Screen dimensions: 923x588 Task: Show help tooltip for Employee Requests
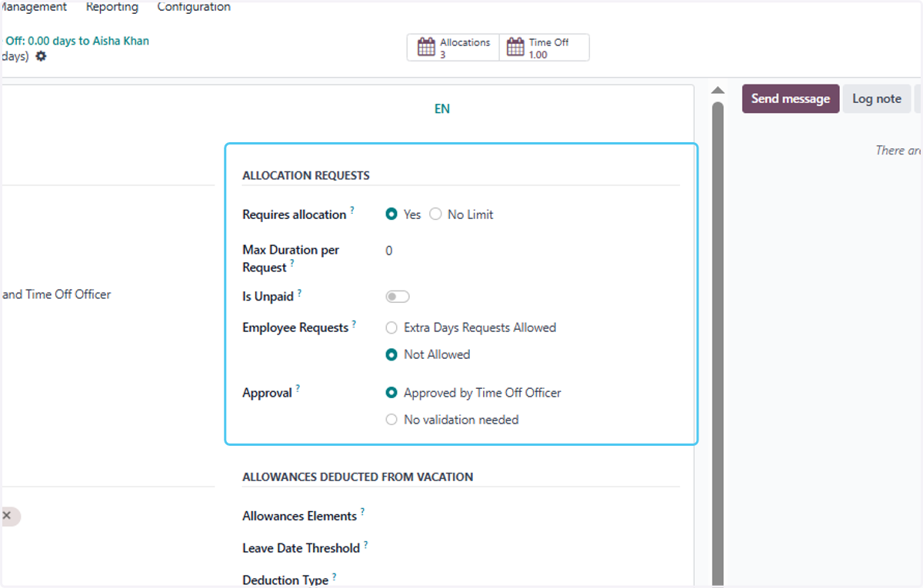tap(354, 324)
